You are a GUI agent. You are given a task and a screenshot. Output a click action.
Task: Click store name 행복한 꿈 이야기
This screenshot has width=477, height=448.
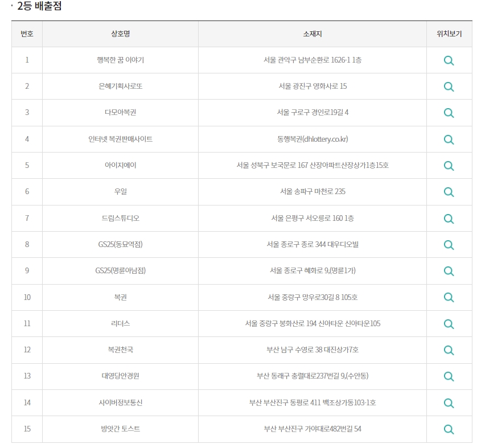[121, 60]
